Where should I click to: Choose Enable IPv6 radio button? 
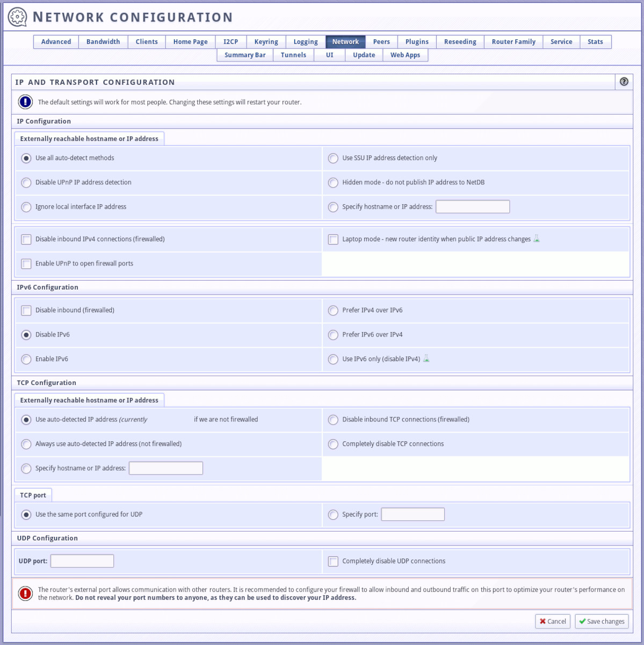(26, 359)
